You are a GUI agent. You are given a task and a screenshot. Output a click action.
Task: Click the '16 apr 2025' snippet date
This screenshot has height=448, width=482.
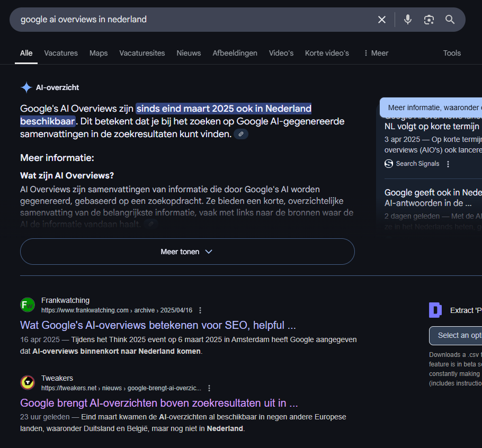pyautogui.click(x=40, y=339)
